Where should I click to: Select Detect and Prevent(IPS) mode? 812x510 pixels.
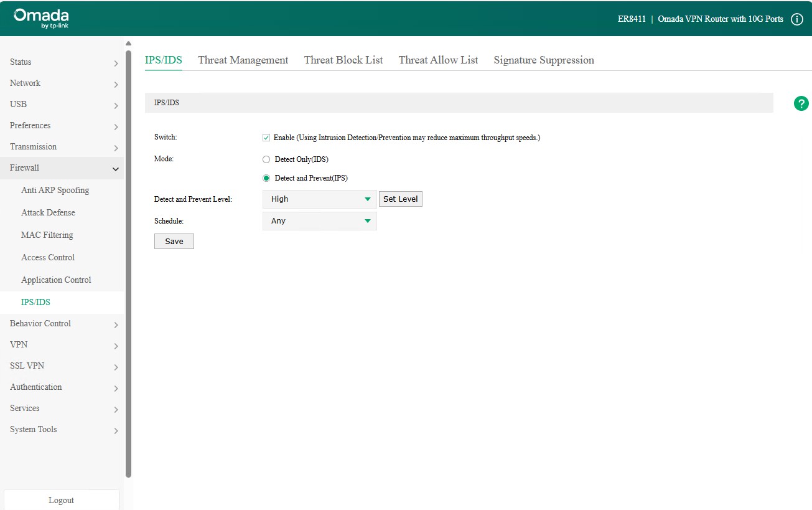[266, 178]
